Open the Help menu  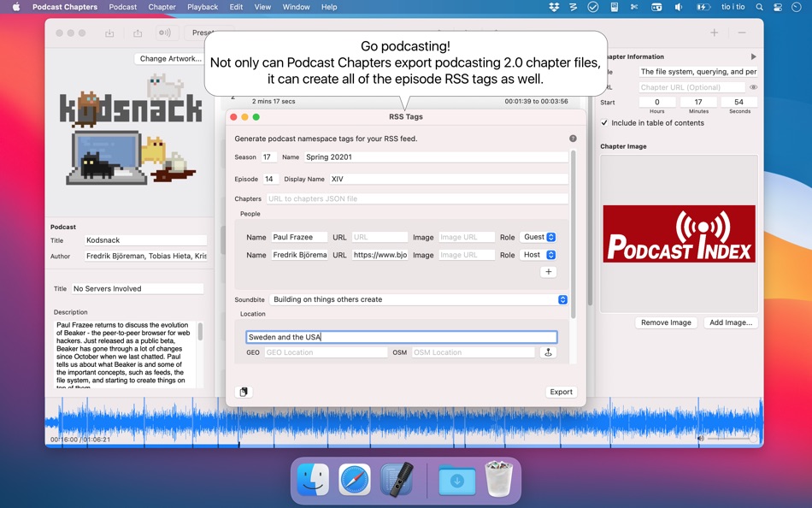329,7
